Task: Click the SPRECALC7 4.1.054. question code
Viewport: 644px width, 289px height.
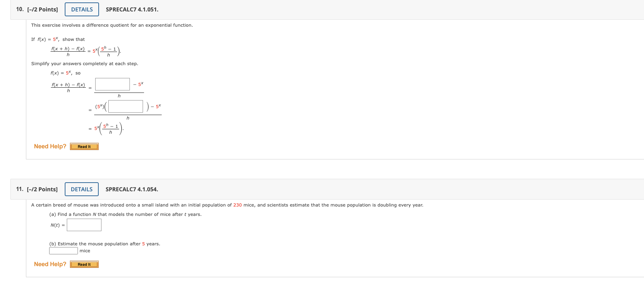Action: pos(132,190)
